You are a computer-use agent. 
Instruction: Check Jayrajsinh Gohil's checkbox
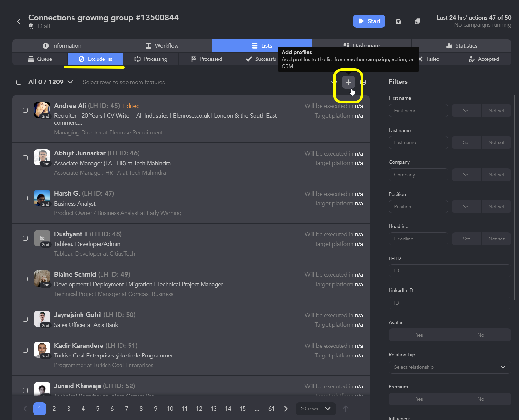25,319
